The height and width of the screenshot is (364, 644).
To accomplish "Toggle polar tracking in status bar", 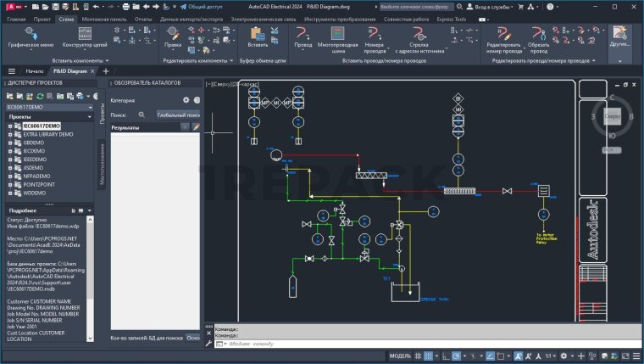I will pyautogui.click(x=457, y=356).
